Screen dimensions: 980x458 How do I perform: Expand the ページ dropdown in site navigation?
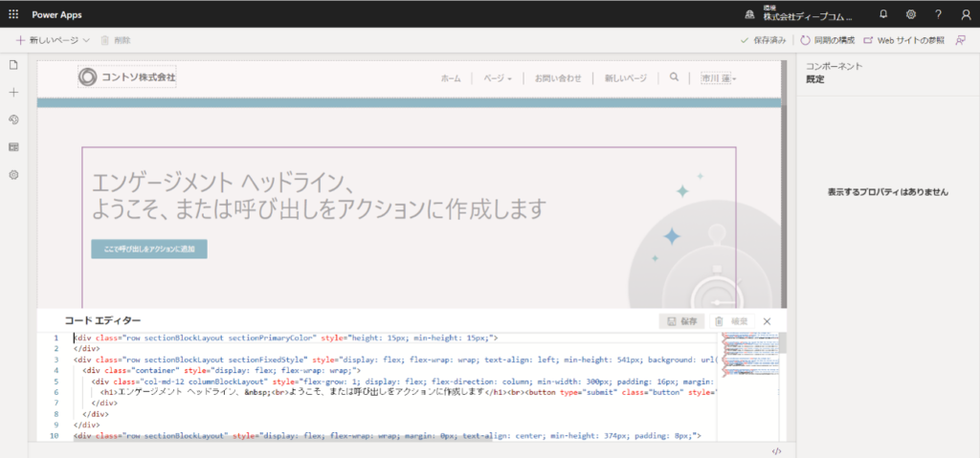tap(498, 78)
